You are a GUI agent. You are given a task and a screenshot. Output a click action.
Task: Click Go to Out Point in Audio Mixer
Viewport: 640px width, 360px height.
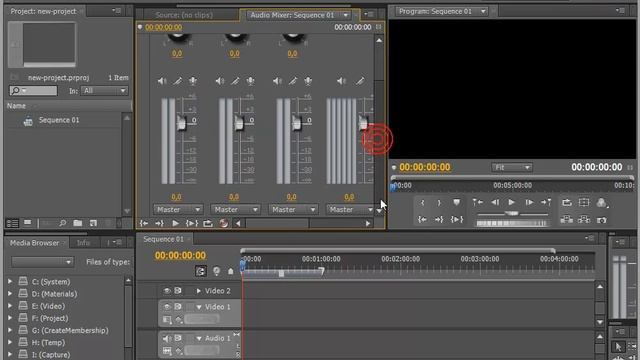click(x=160, y=223)
